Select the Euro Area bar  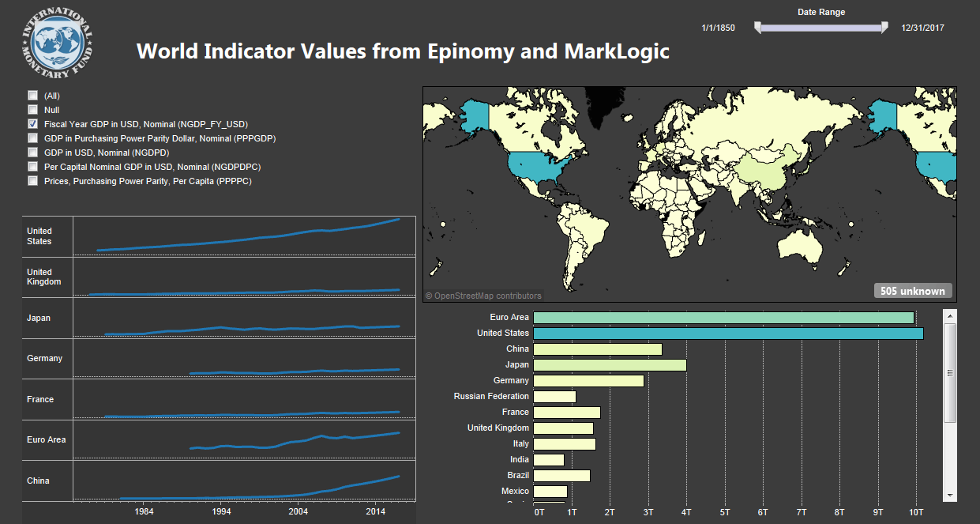click(x=723, y=318)
